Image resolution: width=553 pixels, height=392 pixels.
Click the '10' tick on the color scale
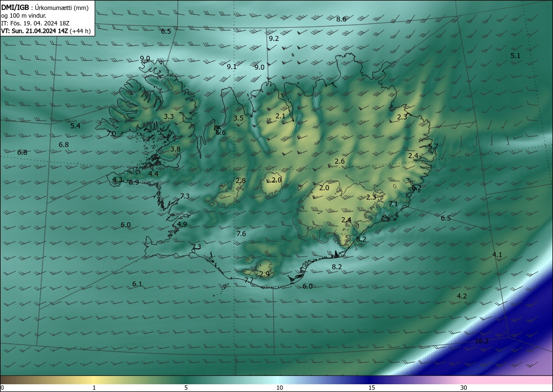click(x=279, y=388)
